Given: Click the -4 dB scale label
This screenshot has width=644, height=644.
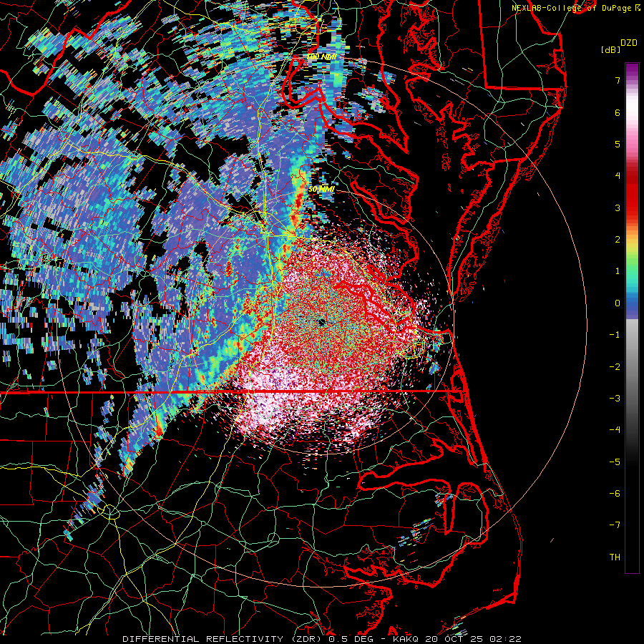Looking at the screenshot, I should coord(615,429).
